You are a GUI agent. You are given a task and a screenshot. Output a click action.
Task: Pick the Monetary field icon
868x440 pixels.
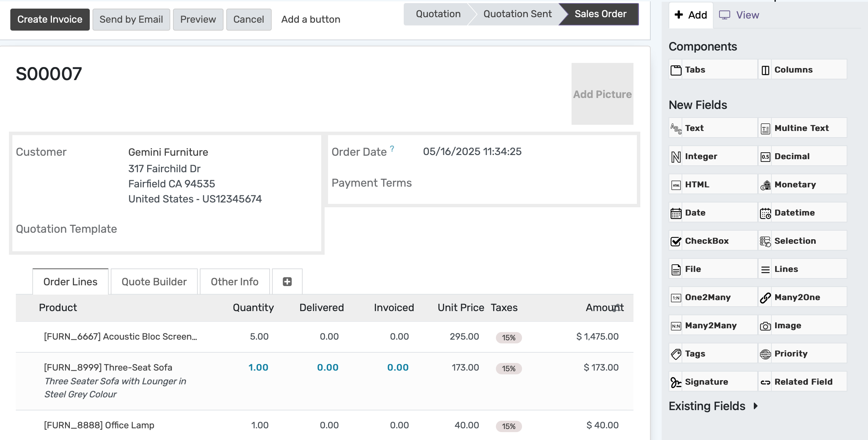tap(765, 185)
